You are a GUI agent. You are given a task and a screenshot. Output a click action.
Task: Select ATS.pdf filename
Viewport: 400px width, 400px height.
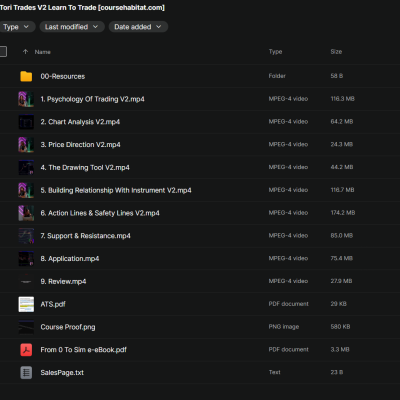53,304
